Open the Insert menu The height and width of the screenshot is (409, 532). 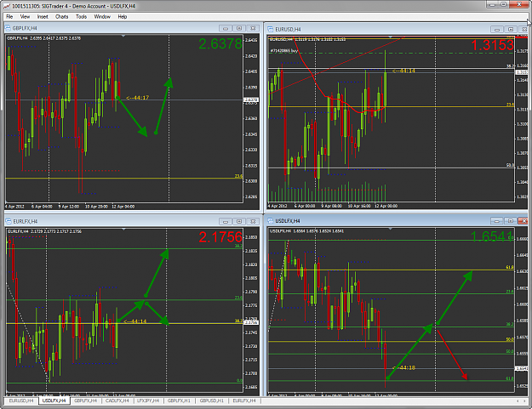click(x=43, y=17)
